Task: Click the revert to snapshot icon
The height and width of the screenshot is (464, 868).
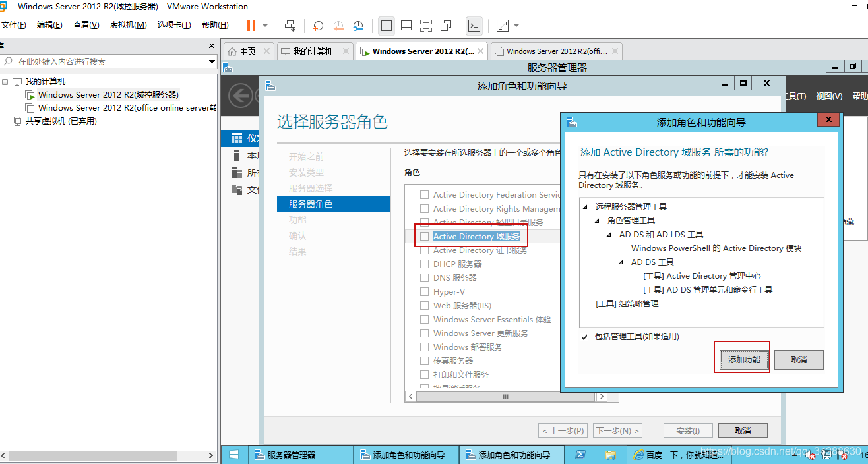Action: pyautogui.click(x=338, y=26)
